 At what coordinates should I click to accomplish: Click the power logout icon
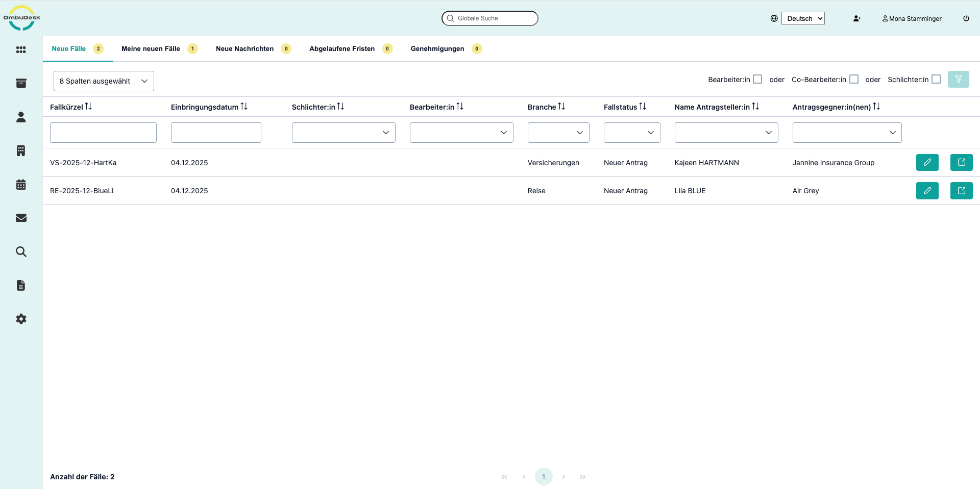[966, 18]
